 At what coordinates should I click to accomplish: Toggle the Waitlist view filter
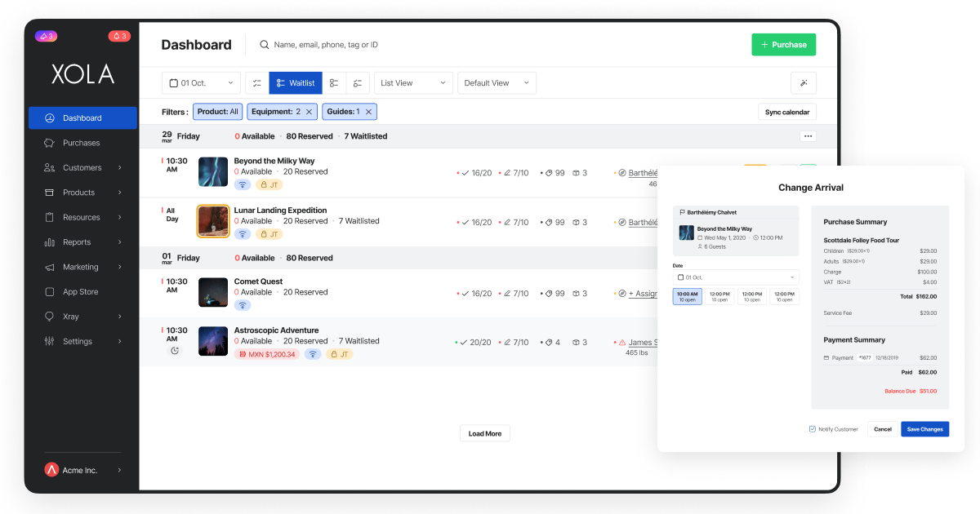(x=296, y=83)
